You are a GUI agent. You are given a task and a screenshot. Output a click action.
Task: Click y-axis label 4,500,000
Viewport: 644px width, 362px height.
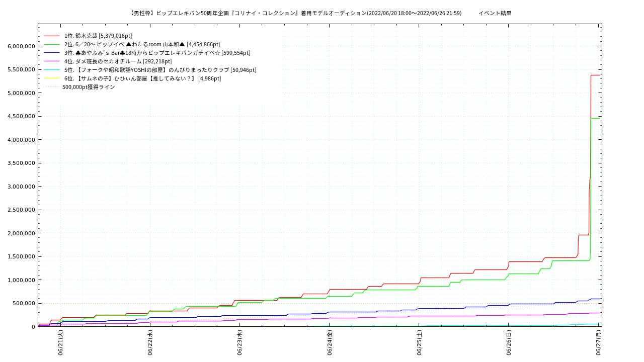tap(21, 116)
